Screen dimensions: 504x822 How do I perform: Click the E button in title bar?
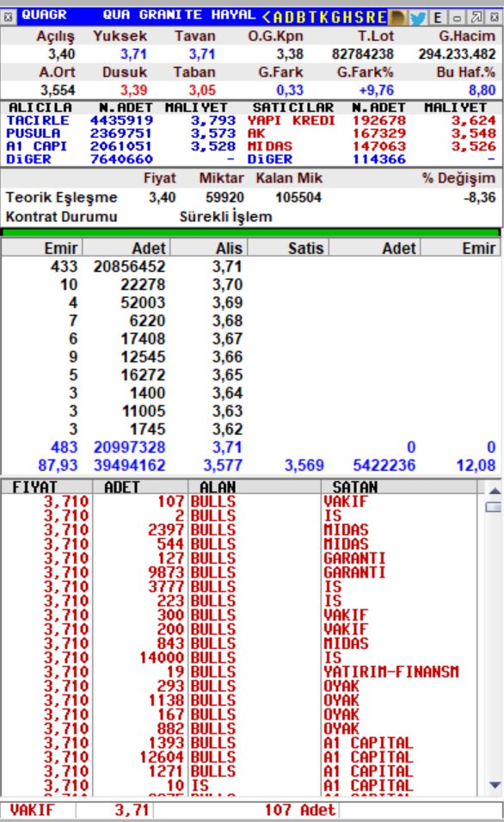tap(438, 18)
